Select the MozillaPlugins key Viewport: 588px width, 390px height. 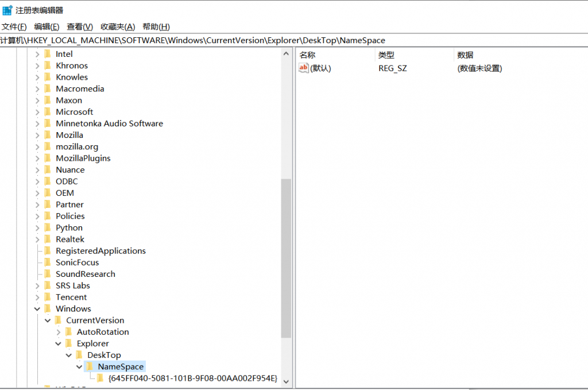[x=83, y=159]
